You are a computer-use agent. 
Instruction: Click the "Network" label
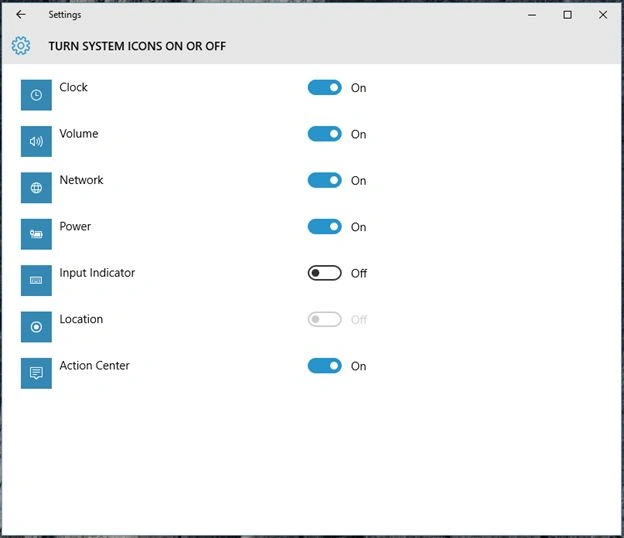tap(82, 180)
